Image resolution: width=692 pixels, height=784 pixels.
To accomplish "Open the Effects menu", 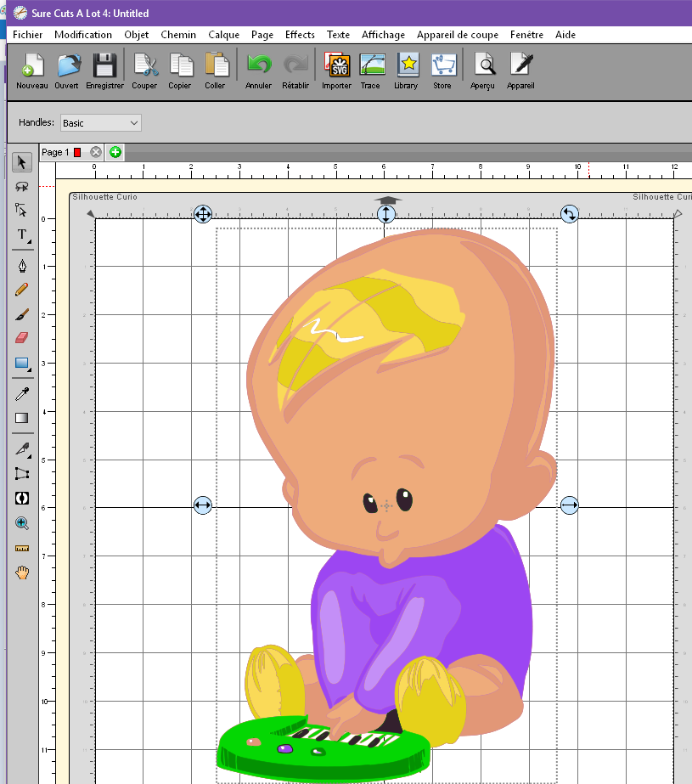I will [x=300, y=35].
